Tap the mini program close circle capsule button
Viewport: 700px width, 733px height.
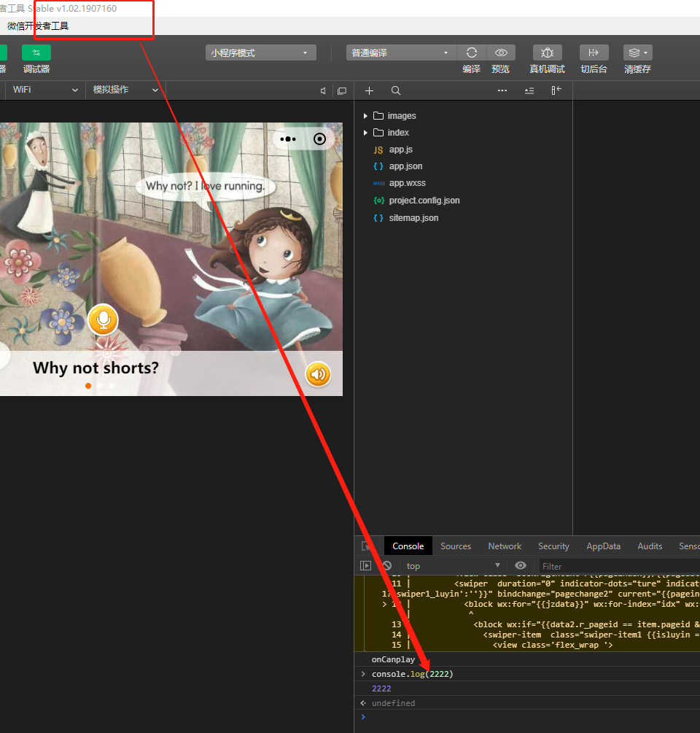tap(319, 139)
